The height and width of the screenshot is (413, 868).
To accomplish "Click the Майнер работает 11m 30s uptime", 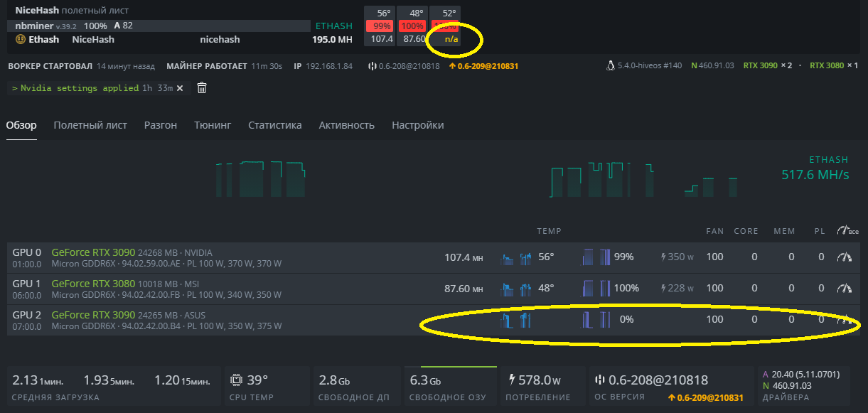I will pyautogui.click(x=225, y=66).
